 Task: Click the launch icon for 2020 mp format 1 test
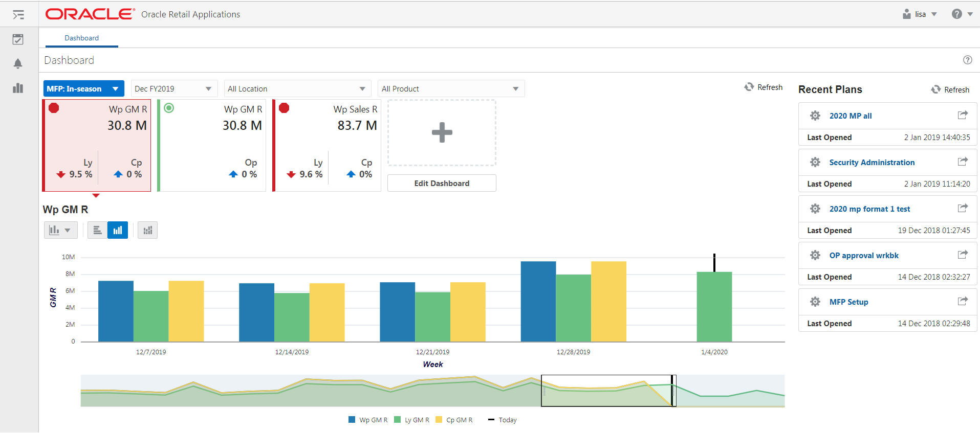click(963, 208)
